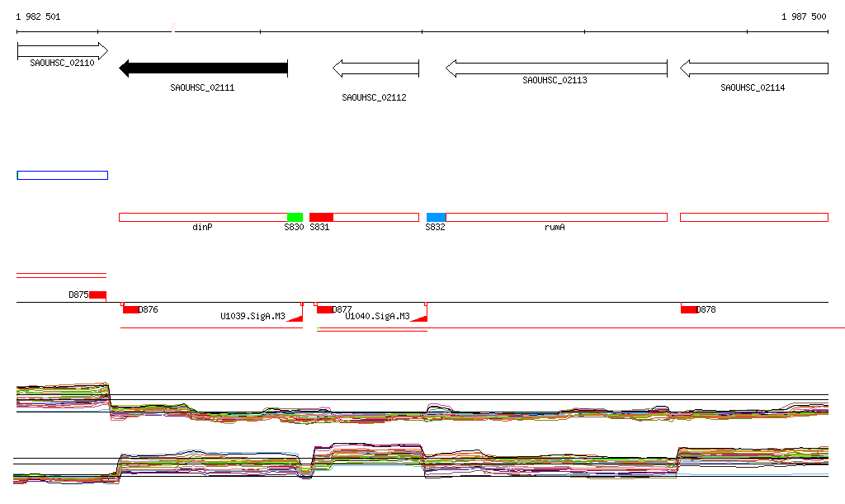
Task: Click the end coordinate 1 987 500
Action: [x=804, y=16]
